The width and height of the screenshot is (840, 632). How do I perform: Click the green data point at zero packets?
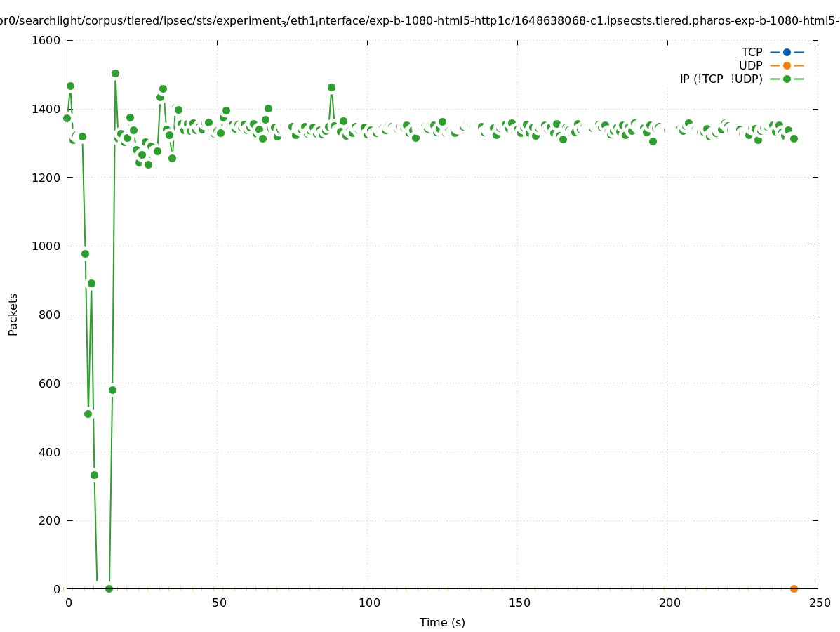[x=109, y=588]
